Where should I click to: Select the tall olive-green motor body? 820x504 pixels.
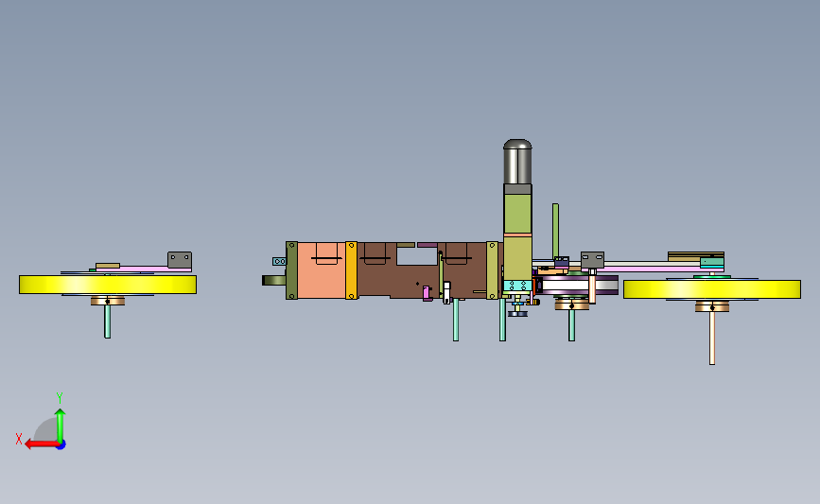coord(517,214)
